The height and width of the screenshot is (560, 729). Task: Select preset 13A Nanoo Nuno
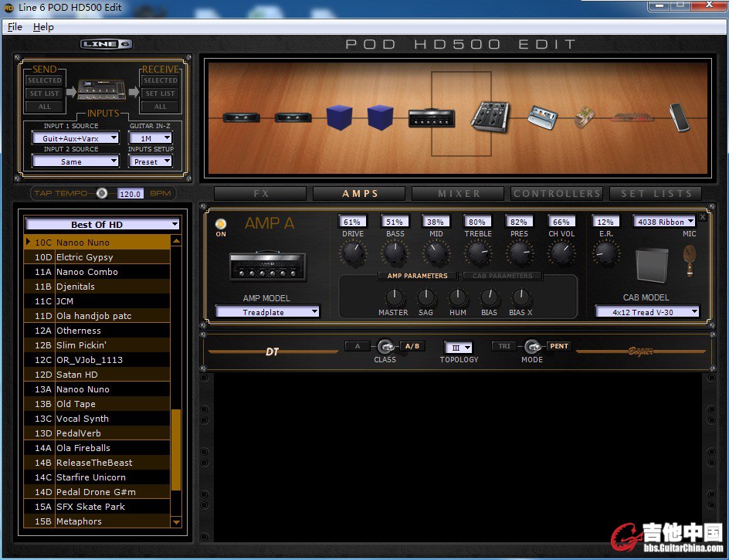click(x=97, y=389)
